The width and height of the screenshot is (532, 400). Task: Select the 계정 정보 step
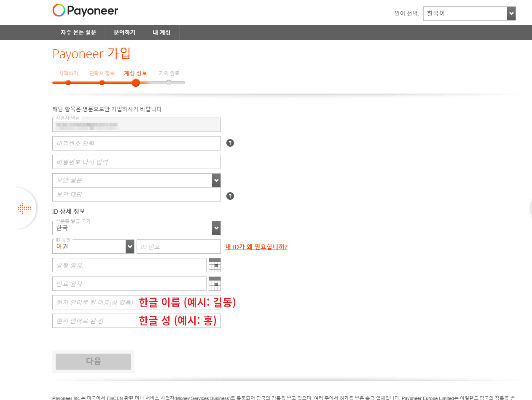136,73
